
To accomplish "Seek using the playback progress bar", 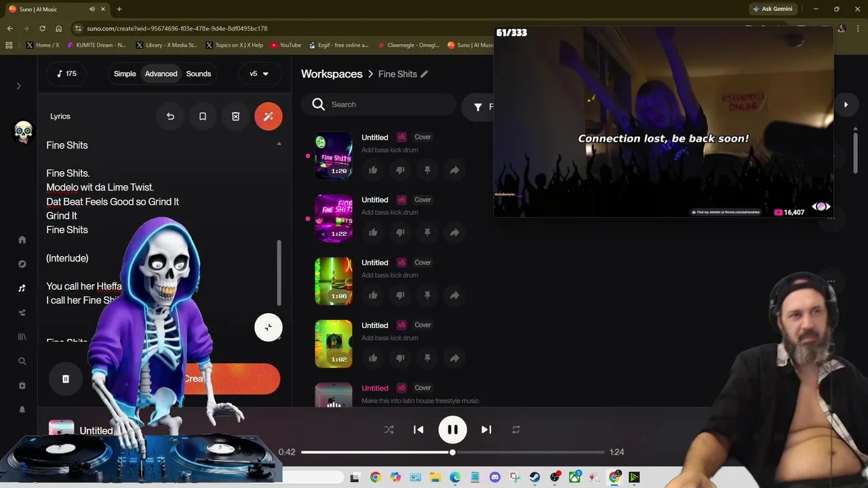I will (x=452, y=452).
